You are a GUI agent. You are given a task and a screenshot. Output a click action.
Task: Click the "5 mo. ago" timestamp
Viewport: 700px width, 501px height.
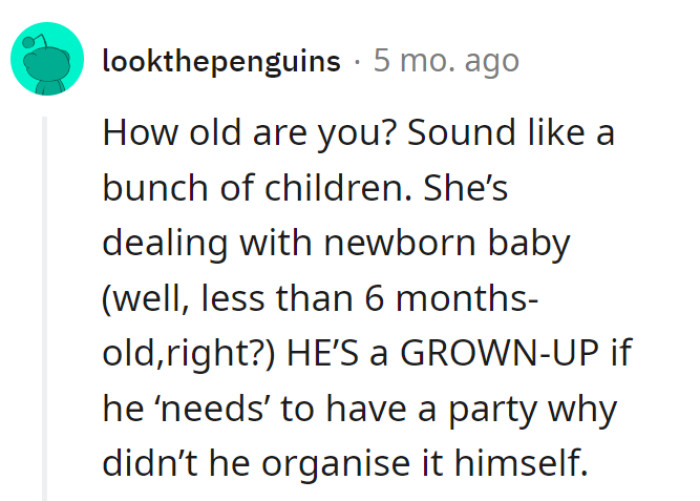(x=446, y=61)
